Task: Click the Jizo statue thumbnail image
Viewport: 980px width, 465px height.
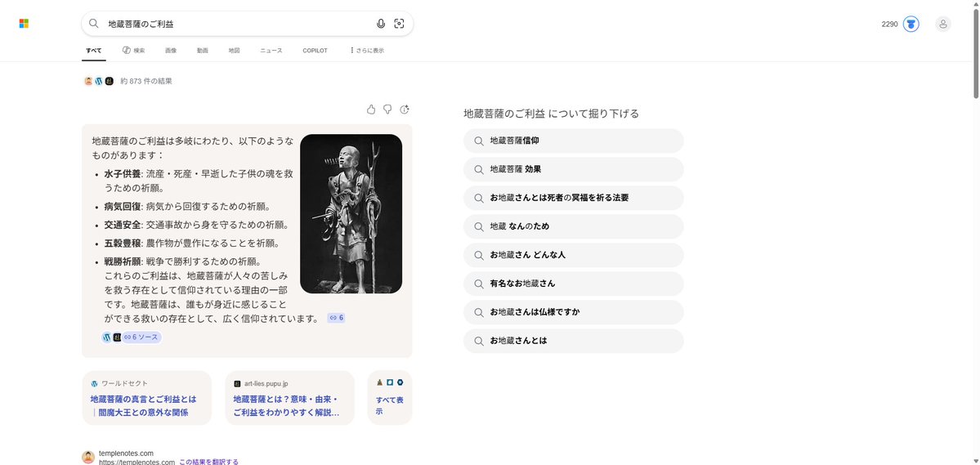Action: tap(351, 213)
